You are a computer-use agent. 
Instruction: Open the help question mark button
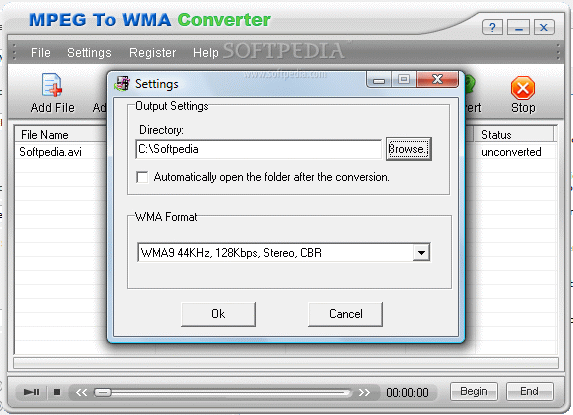tap(492, 27)
